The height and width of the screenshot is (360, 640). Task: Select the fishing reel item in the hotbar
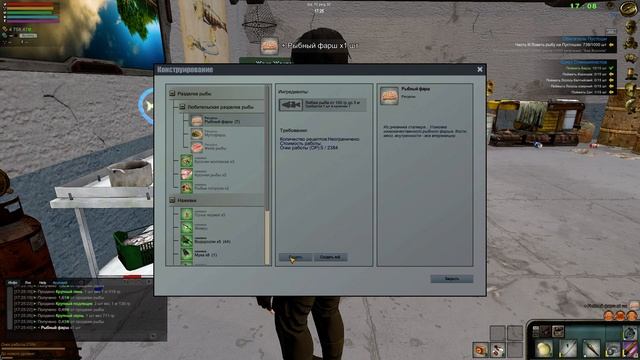(x=612, y=349)
